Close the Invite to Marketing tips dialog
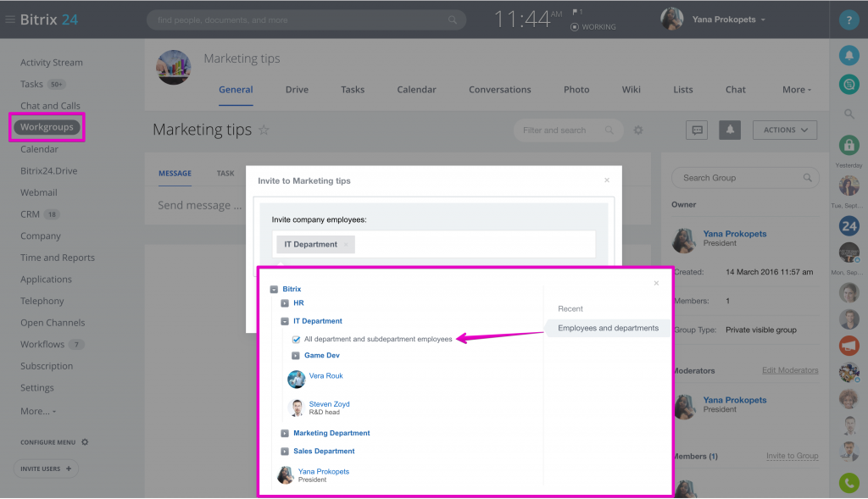The height and width of the screenshot is (499, 868). point(607,180)
